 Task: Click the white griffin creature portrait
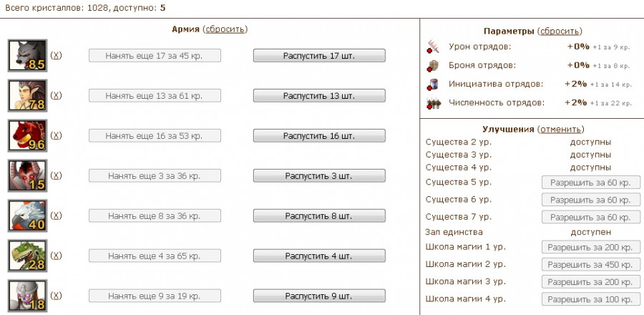click(27, 215)
